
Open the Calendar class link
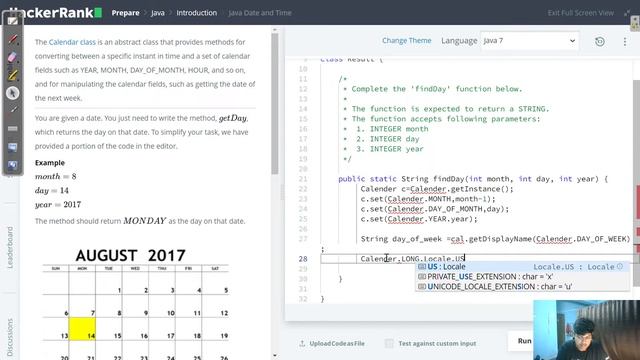coord(72,42)
